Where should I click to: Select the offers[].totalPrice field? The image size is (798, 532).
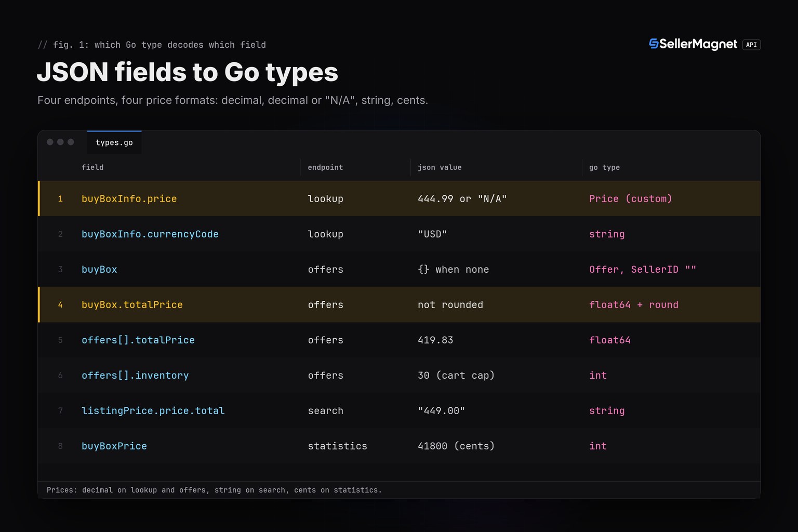[138, 340]
